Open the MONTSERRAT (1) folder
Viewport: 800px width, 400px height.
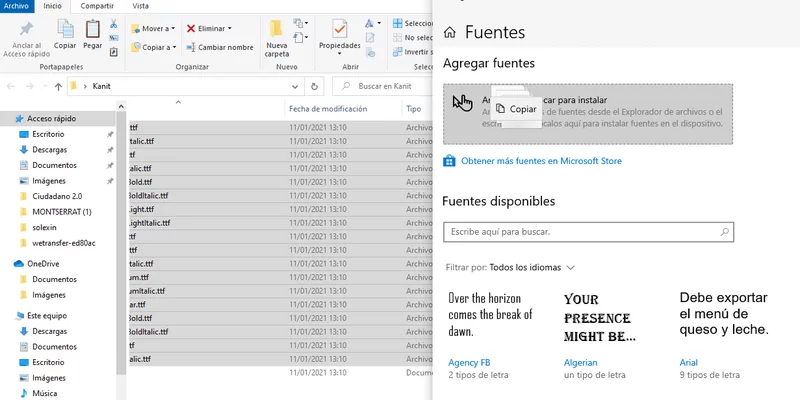tap(61, 212)
